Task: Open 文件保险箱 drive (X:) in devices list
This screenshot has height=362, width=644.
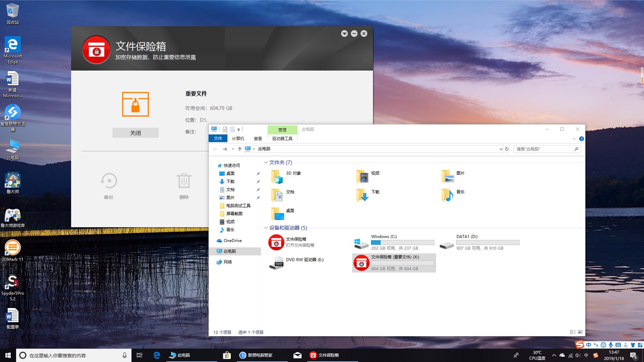Action: click(394, 263)
